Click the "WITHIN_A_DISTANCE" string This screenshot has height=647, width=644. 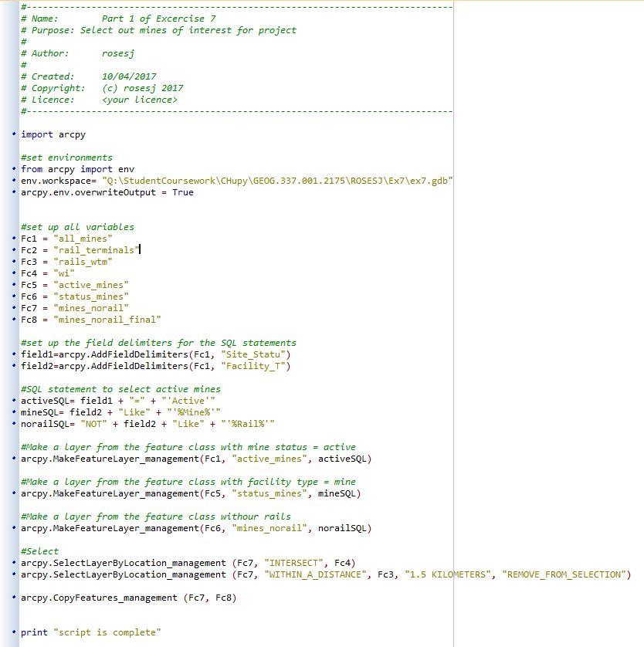(315, 574)
